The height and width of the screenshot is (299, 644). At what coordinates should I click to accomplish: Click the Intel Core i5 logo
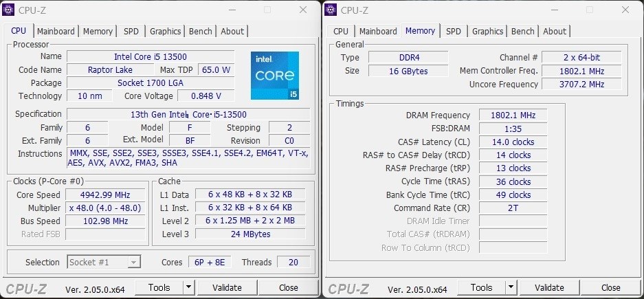pyautogui.click(x=275, y=75)
